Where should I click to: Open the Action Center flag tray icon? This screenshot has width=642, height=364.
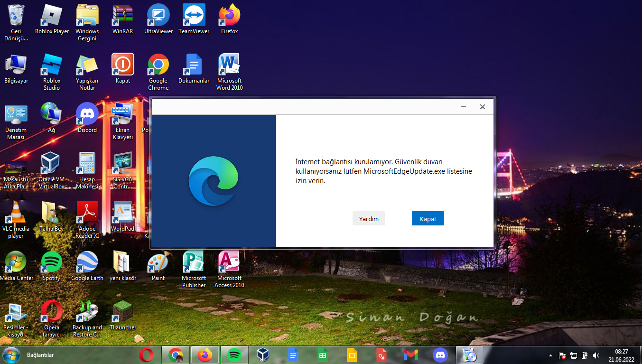tap(562, 355)
